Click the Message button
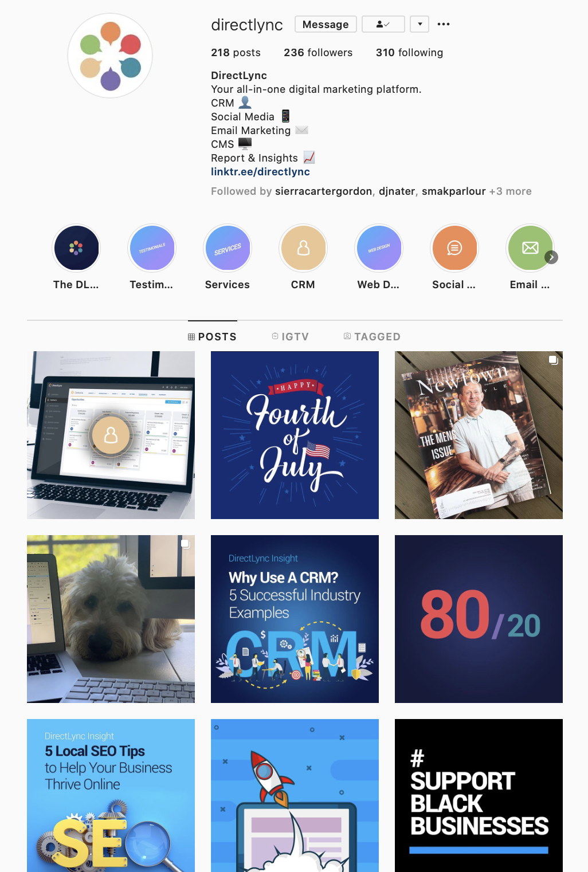 [326, 24]
